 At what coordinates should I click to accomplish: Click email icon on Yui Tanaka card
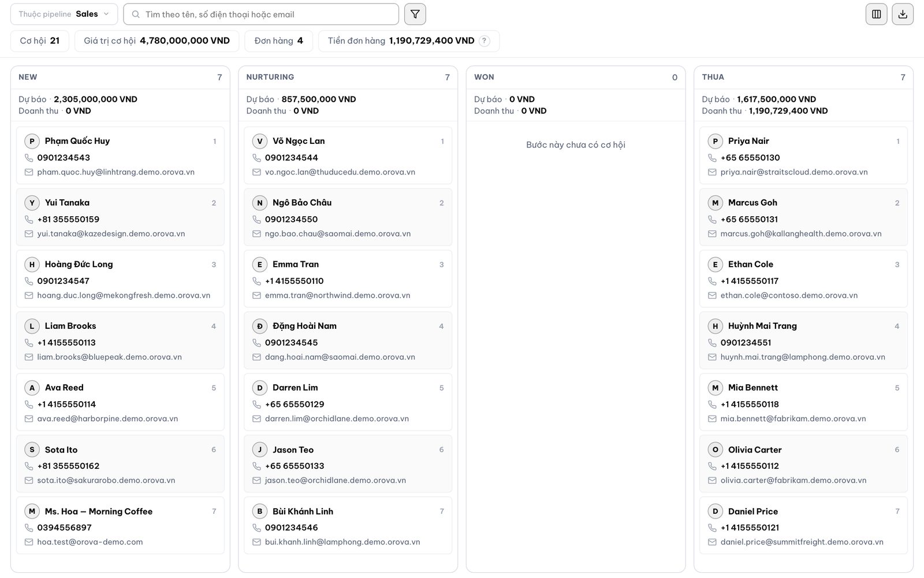(29, 234)
